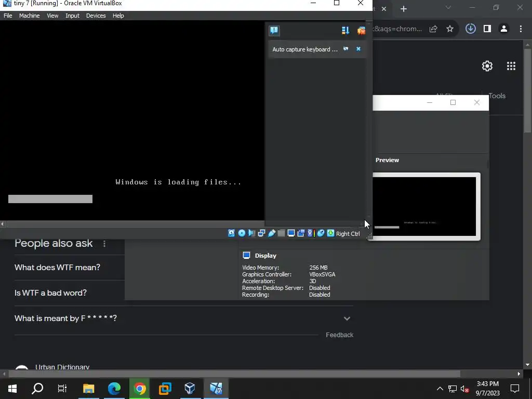Open the Google apps grid

pyautogui.click(x=511, y=66)
